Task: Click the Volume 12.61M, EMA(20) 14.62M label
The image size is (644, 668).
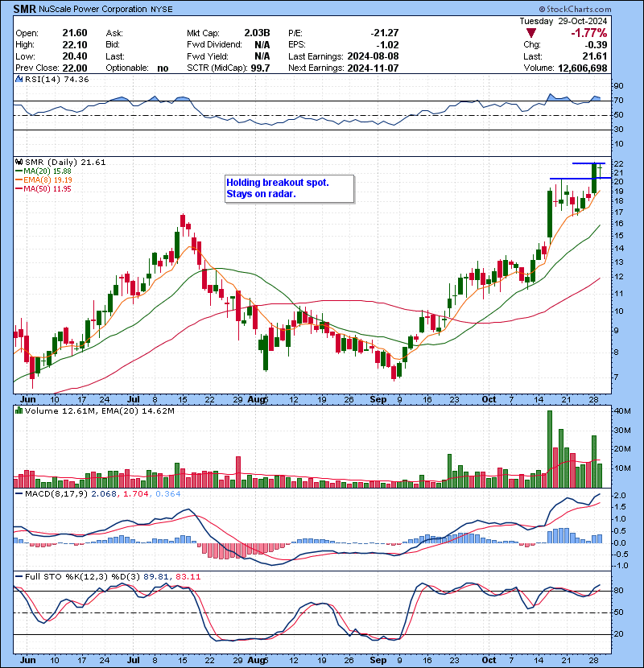Action: [x=100, y=410]
